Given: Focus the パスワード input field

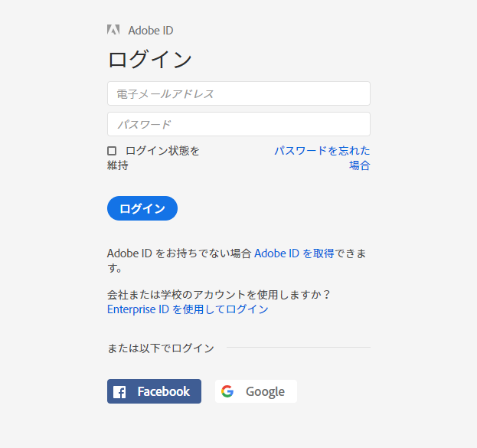Looking at the screenshot, I should pos(239,124).
